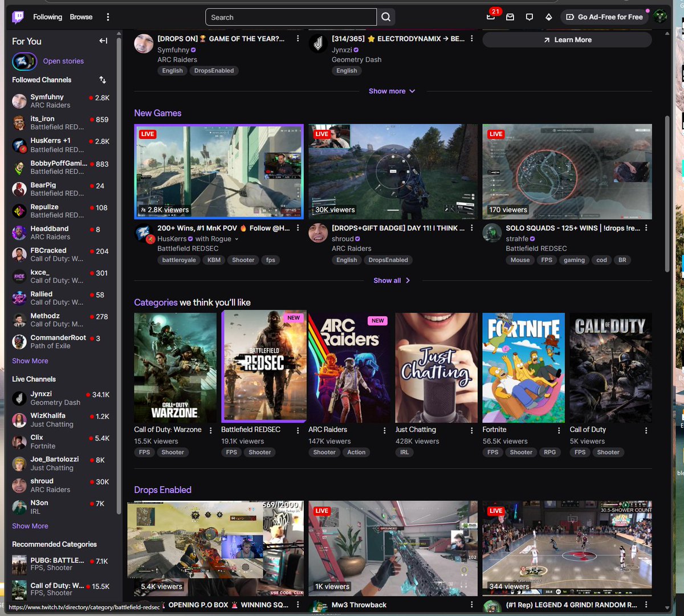Select BobbyPoffGaming in Followed Channels

(61, 167)
